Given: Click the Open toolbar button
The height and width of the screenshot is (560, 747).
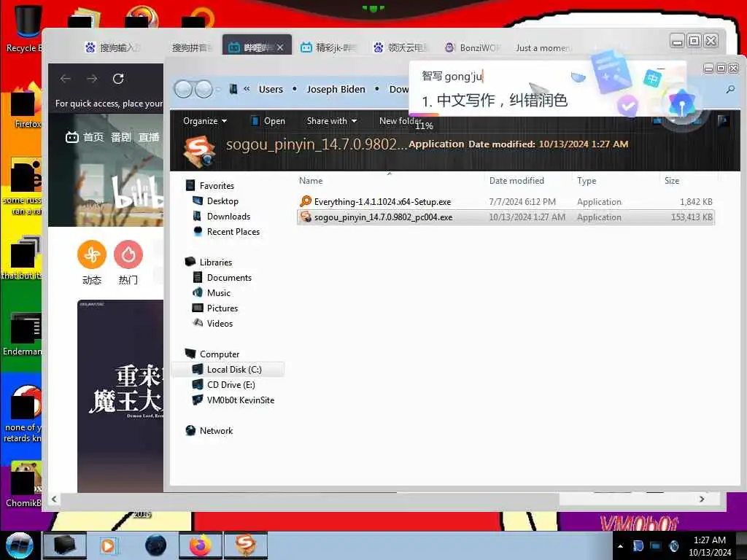Looking at the screenshot, I should pos(268,121).
